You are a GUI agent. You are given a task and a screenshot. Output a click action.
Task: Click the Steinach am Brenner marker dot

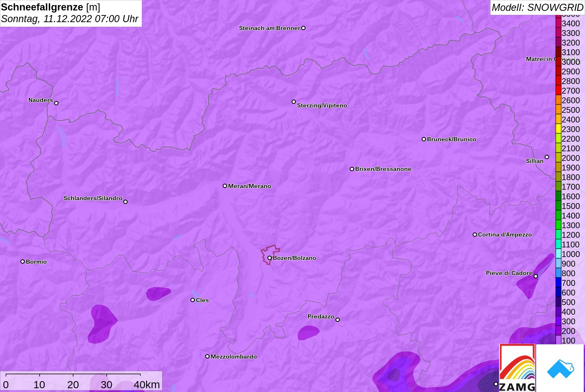click(303, 28)
